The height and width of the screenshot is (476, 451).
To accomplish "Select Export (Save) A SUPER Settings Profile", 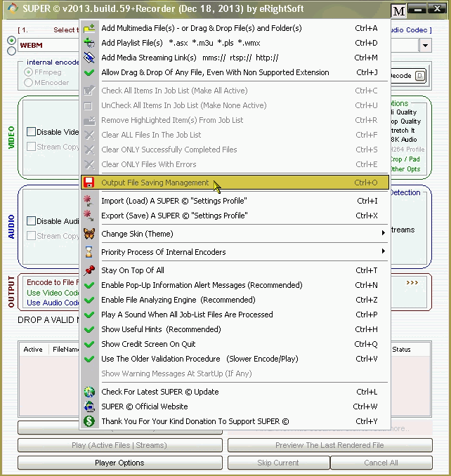I will point(235,216).
